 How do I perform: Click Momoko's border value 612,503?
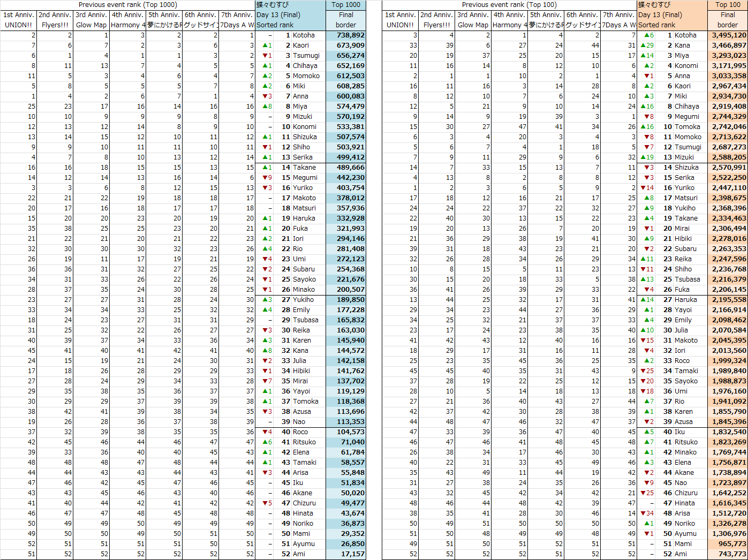[346, 76]
